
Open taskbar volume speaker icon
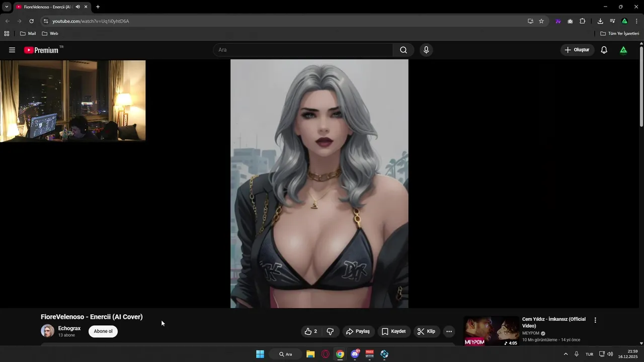tap(610, 354)
